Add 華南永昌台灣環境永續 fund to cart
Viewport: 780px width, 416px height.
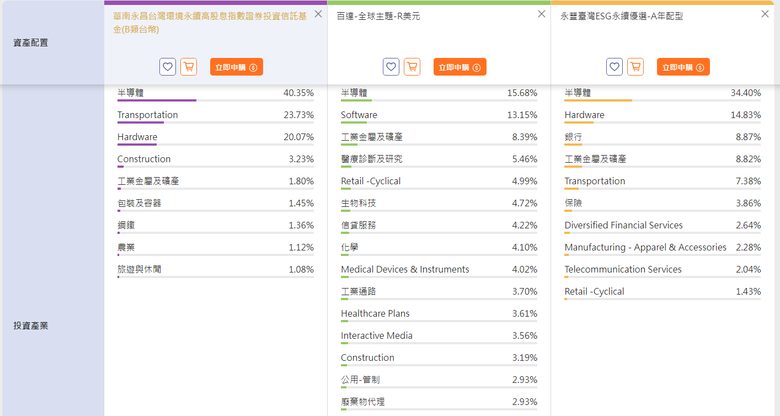189,67
